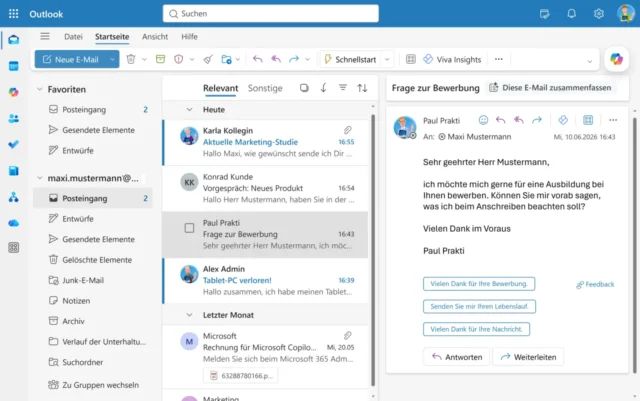Collapse the Favoriten folder group
This screenshot has height=401, width=640.
click(40, 89)
